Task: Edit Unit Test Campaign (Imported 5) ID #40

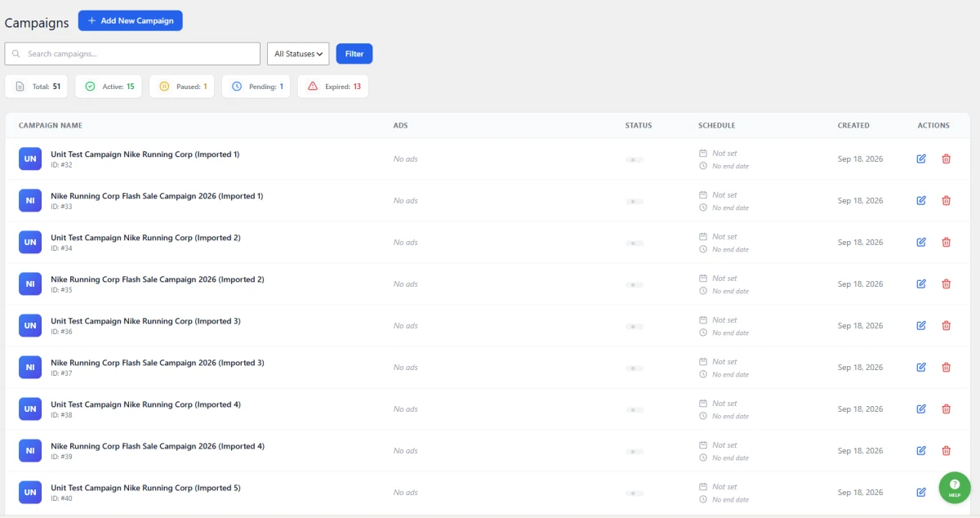Action: click(x=921, y=492)
